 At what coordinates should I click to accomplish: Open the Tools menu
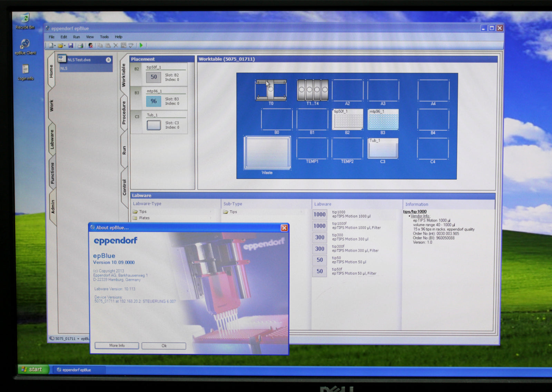click(104, 37)
